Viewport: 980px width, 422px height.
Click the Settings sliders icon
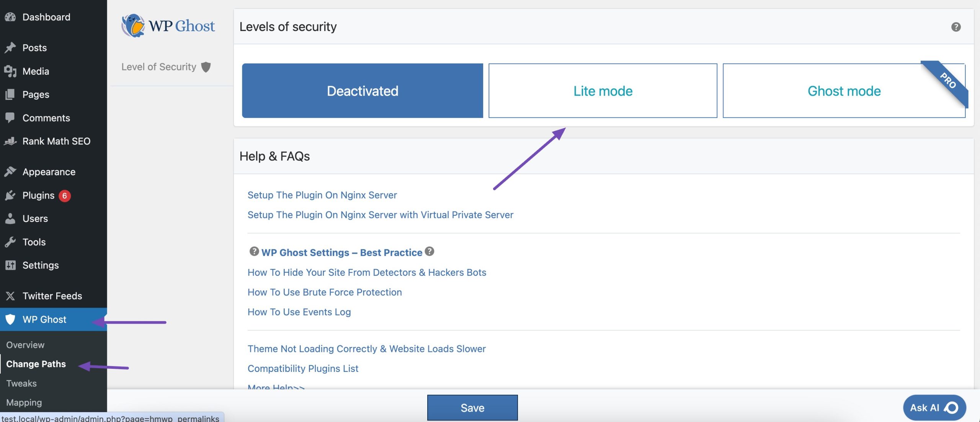point(10,265)
